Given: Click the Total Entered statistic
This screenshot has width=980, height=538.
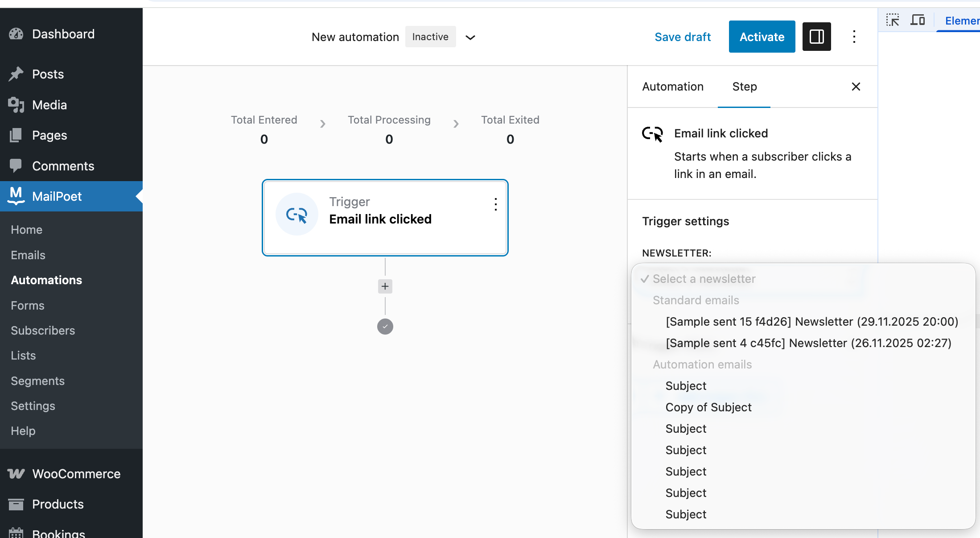Looking at the screenshot, I should [264, 129].
